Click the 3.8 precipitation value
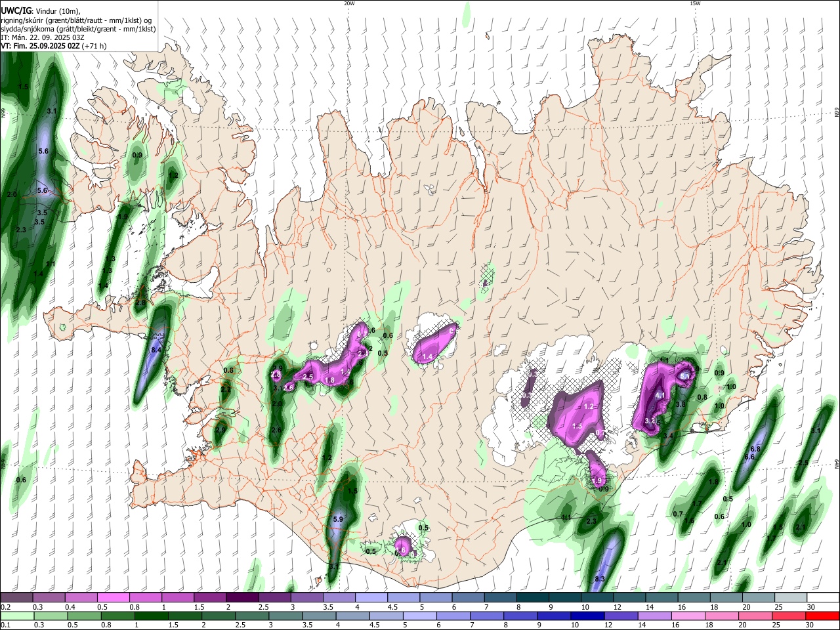Image resolution: width=840 pixels, height=630 pixels. click(681, 404)
